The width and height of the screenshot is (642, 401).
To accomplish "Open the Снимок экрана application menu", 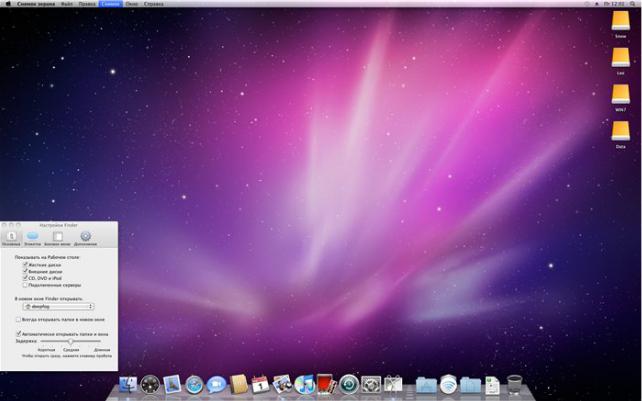I will coord(36,4).
